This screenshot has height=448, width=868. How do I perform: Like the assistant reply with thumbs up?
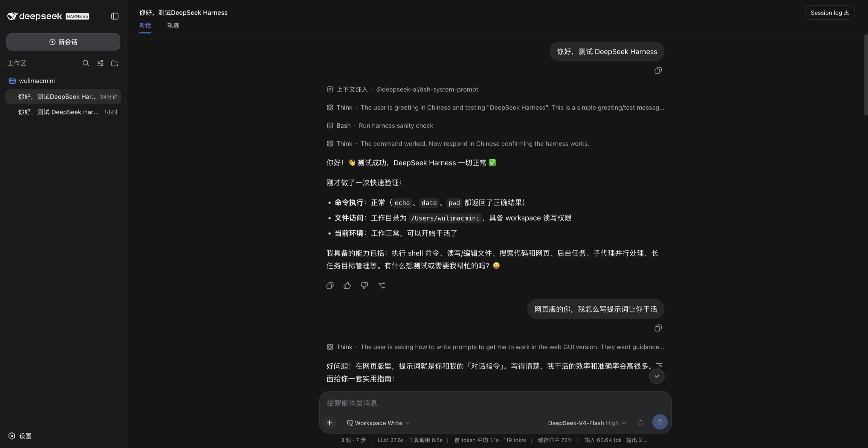pos(347,286)
